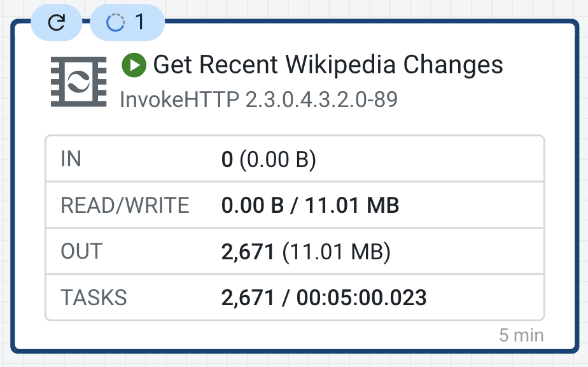Click the number 1 in thread badge

pyautogui.click(x=139, y=23)
